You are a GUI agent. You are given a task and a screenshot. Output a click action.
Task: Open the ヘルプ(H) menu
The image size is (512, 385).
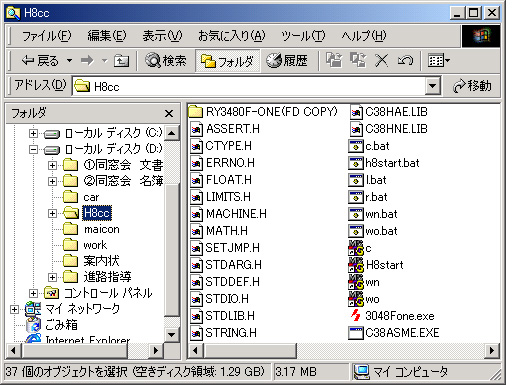pos(363,36)
